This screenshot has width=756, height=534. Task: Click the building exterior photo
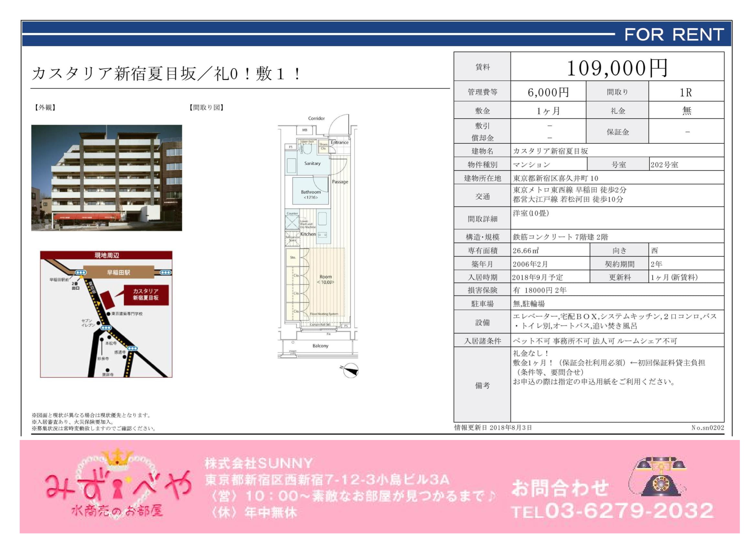107,178
